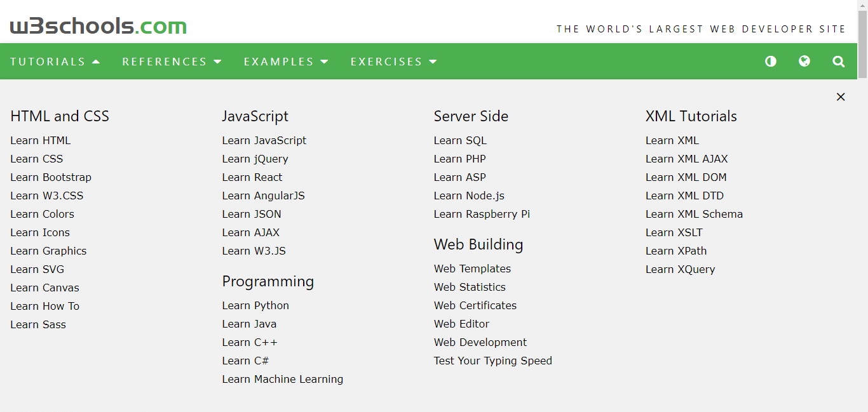Open the Learn CSS tutorial
868x412 pixels.
[x=37, y=159]
